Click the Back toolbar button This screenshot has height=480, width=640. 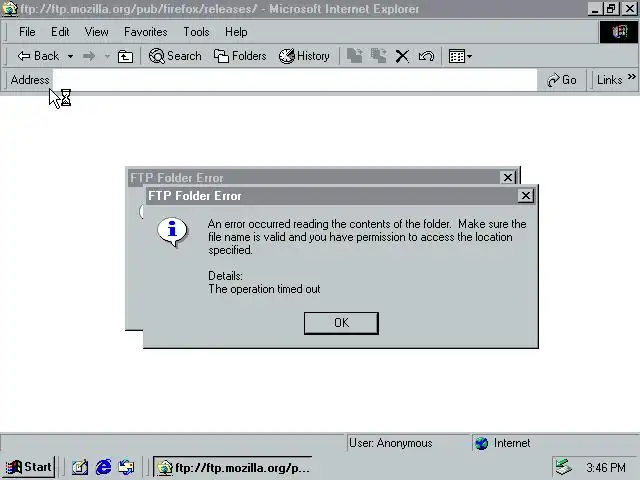38,56
